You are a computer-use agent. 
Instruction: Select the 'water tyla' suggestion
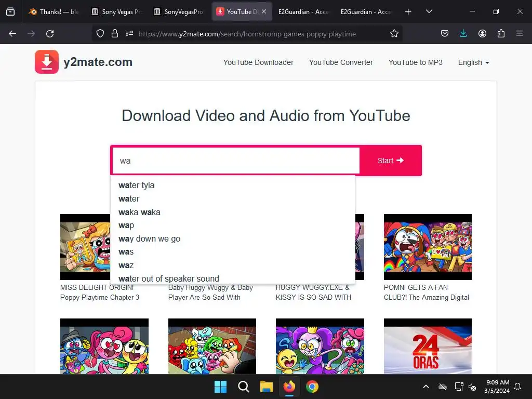[232, 185]
